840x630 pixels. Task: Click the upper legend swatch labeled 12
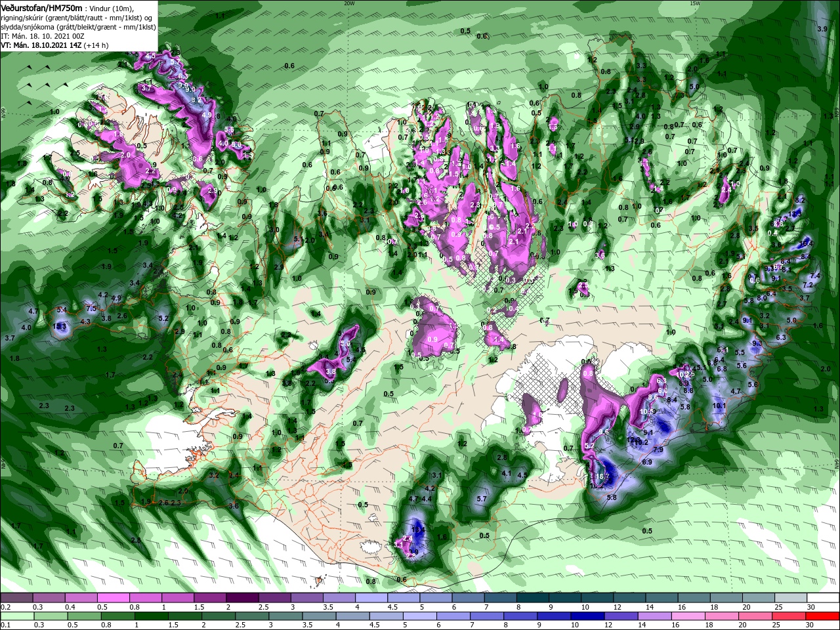coord(629,598)
